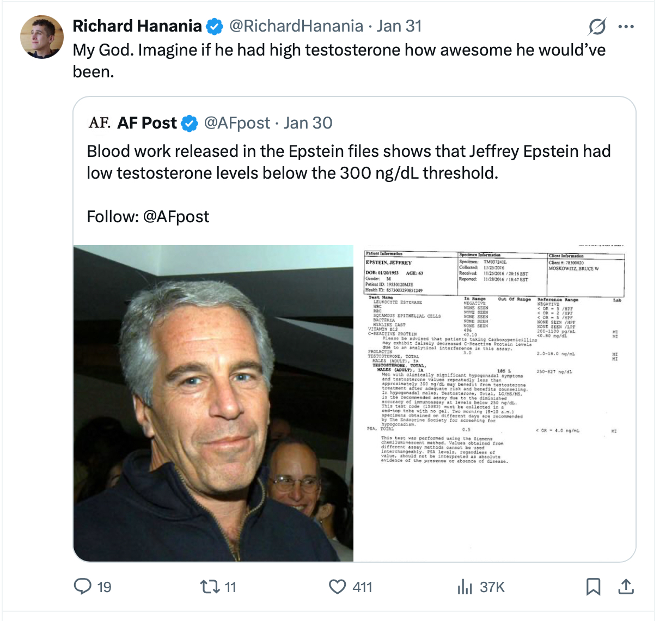Bookmark this post
The image size is (672, 621).
pos(593,586)
